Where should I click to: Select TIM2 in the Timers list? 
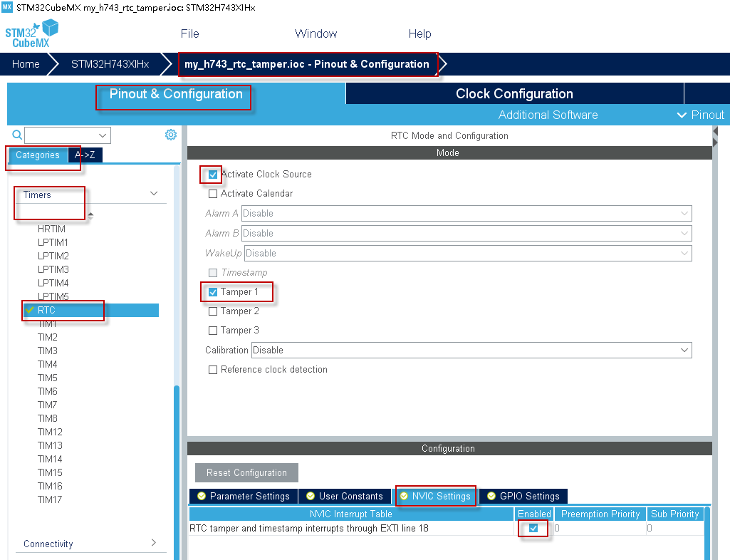click(48, 337)
